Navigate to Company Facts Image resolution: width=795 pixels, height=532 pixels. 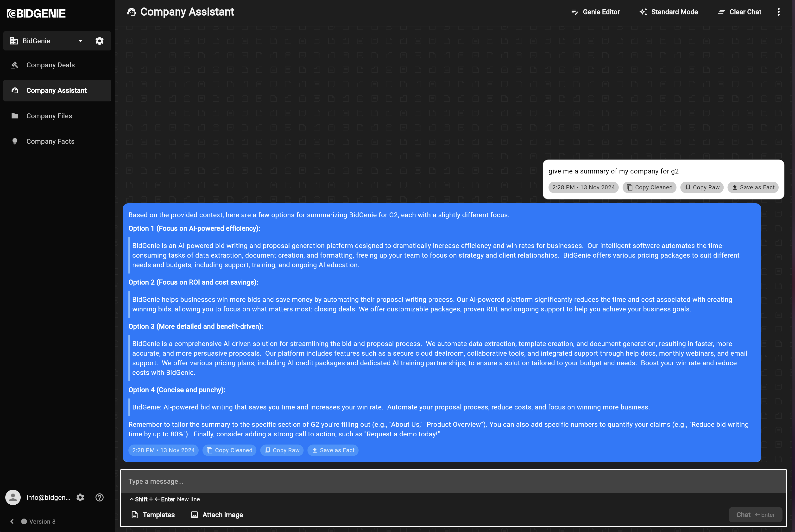click(50, 142)
